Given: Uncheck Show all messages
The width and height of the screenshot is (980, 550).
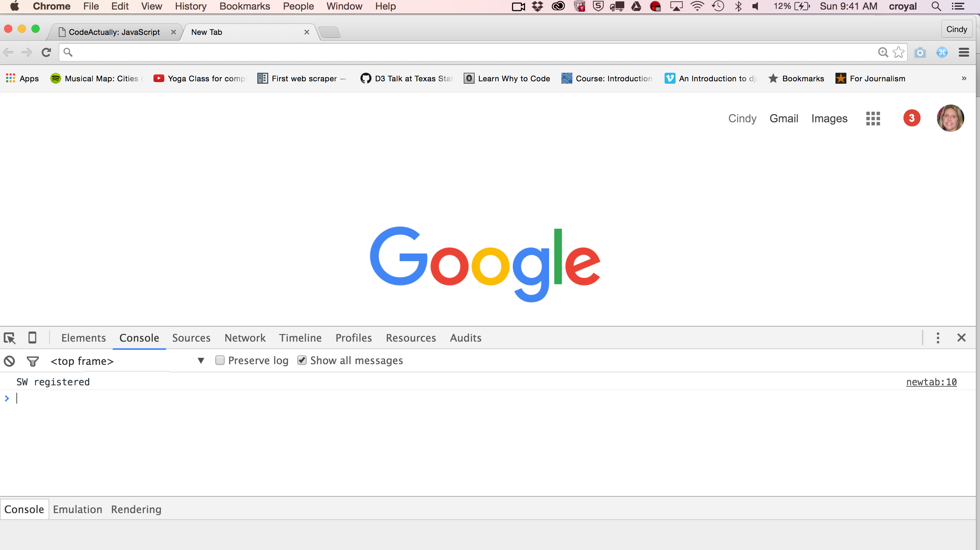Looking at the screenshot, I should coord(302,360).
